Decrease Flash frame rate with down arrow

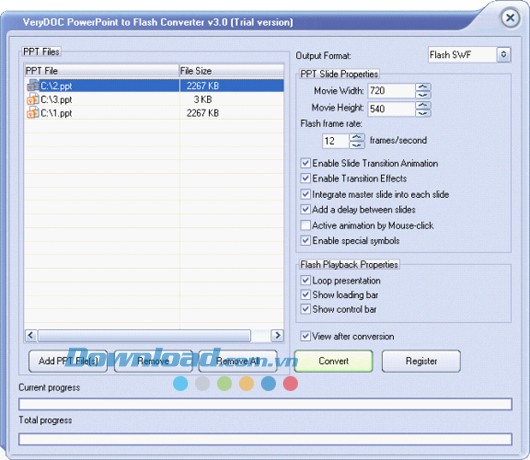point(357,145)
